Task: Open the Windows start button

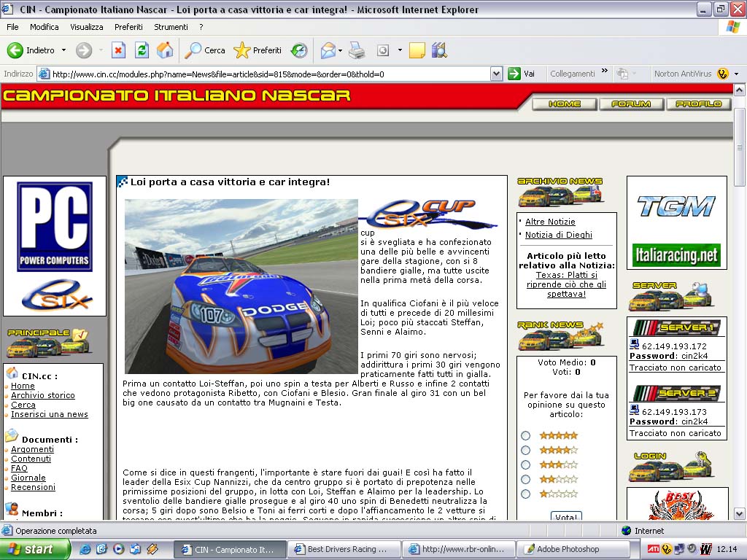Action: pos(35,549)
